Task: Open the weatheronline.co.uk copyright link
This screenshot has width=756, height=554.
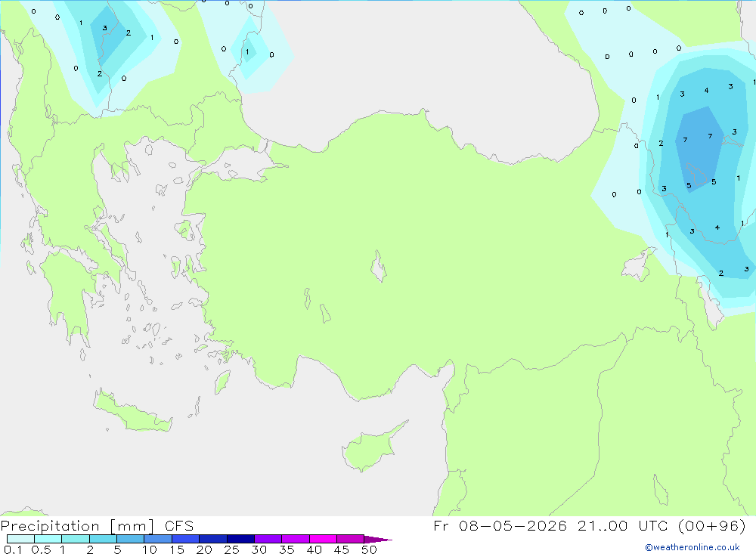Action: click(x=692, y=547)
